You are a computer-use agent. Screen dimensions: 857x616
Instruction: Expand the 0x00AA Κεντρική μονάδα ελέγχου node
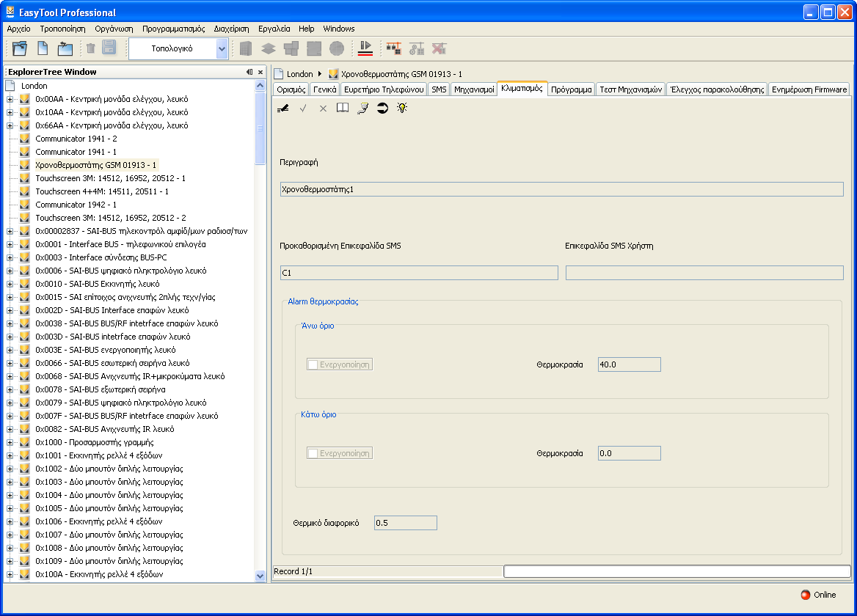[x=10, y=100]
